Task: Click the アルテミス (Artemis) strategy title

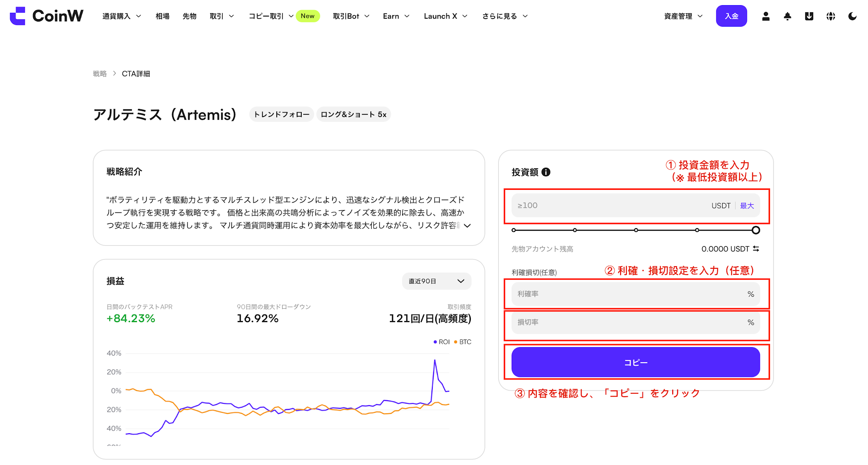Action: point(164,114)
